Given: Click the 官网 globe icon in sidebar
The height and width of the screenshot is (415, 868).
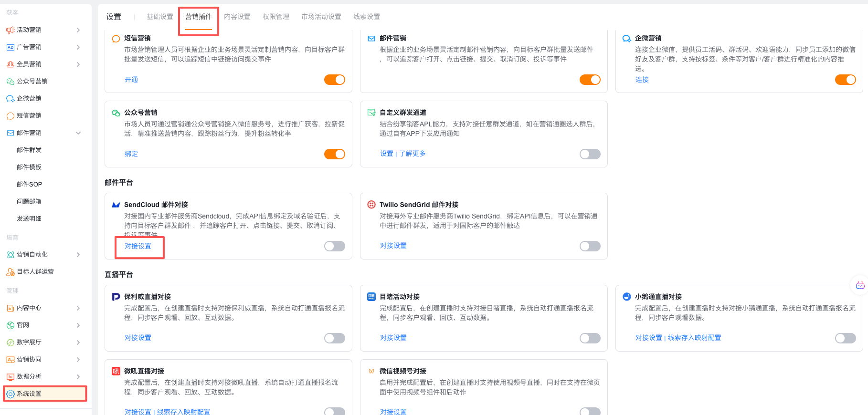Looking at the screenshot, I should [x=10, y=325].
